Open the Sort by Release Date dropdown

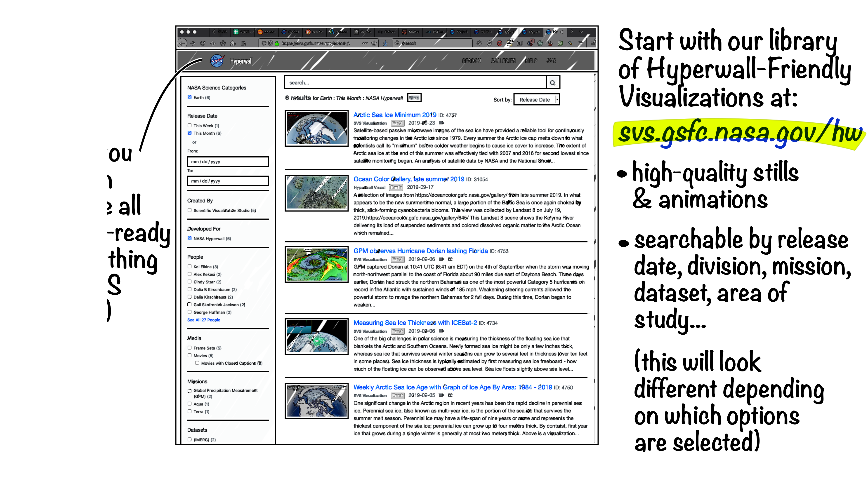[x=536, y=100]
